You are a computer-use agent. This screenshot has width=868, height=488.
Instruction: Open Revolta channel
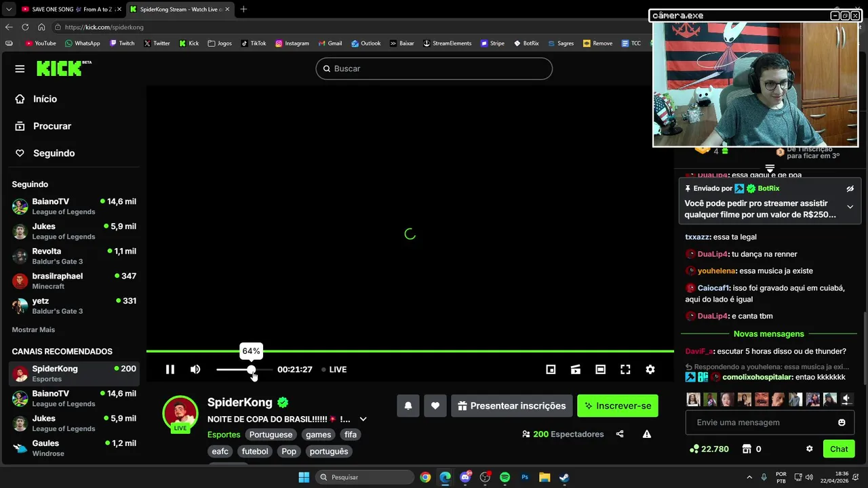74,256
